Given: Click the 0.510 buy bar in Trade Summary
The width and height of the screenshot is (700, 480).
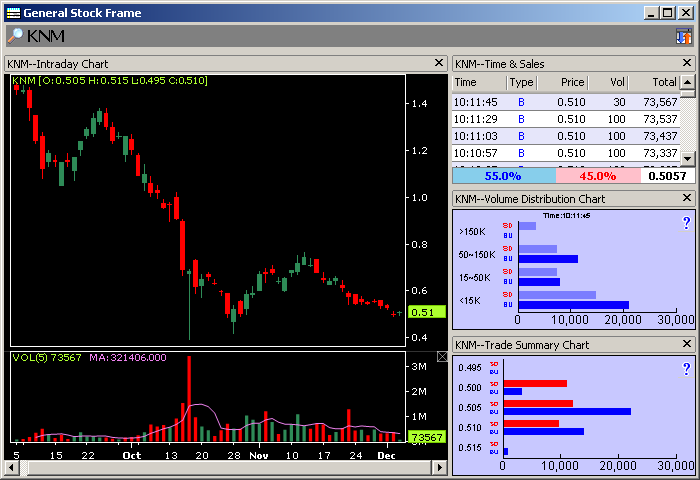Looking at the screenshot, I should click(x=544, y=431).
